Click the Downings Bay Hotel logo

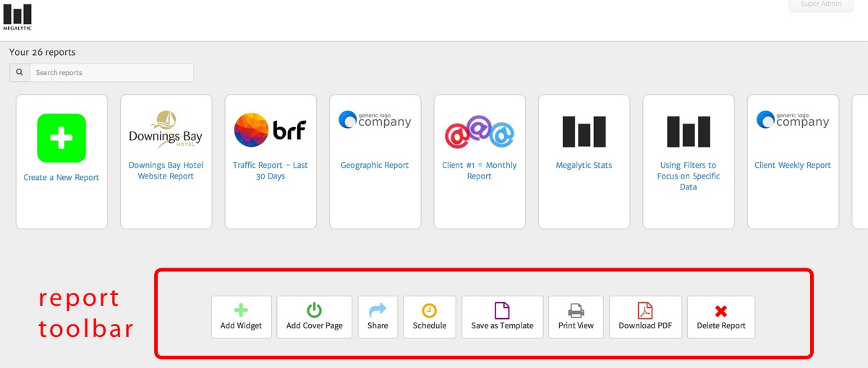coord(166,131)
